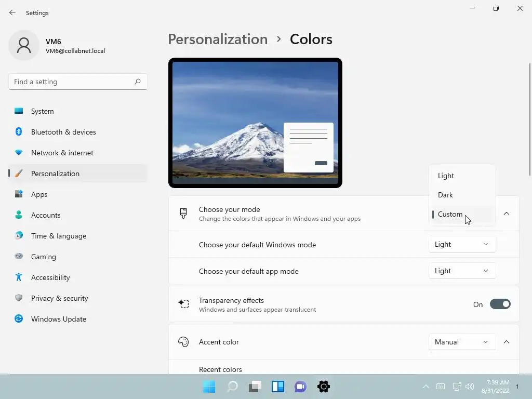
Task: Click the Accessibility figure icon in the sidebar
Action: coord(19,277)
